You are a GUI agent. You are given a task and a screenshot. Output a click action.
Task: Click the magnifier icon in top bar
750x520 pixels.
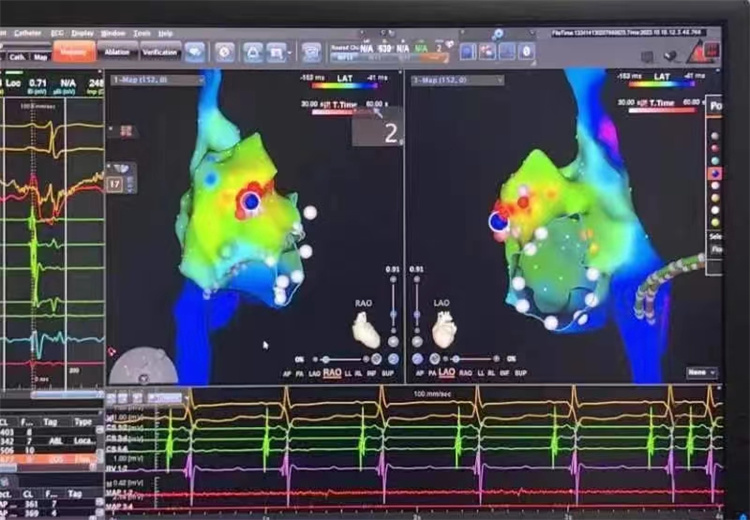tap(498, 33)
